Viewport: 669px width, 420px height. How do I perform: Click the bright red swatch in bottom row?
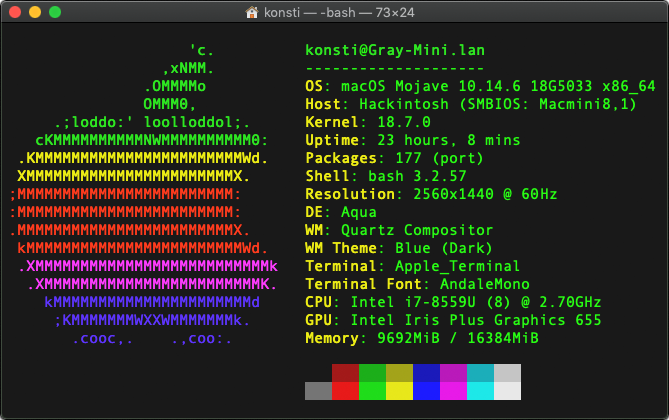pos(345,391)
